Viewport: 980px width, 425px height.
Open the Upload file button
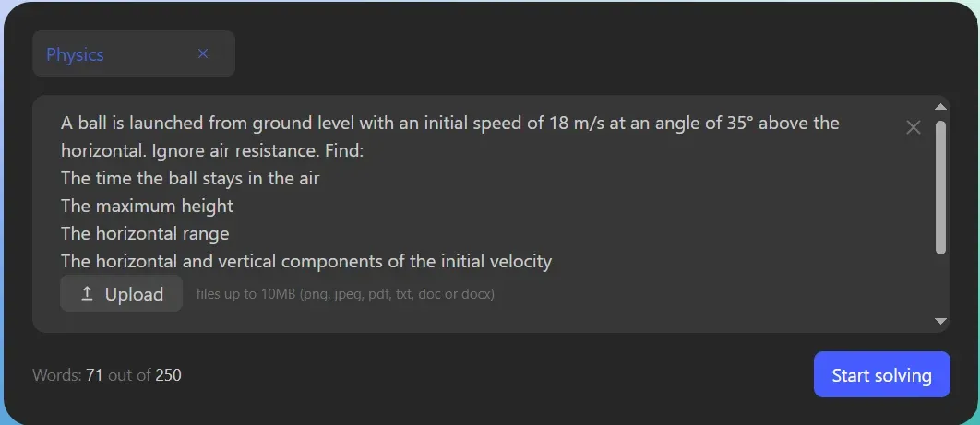click(121, 294)
